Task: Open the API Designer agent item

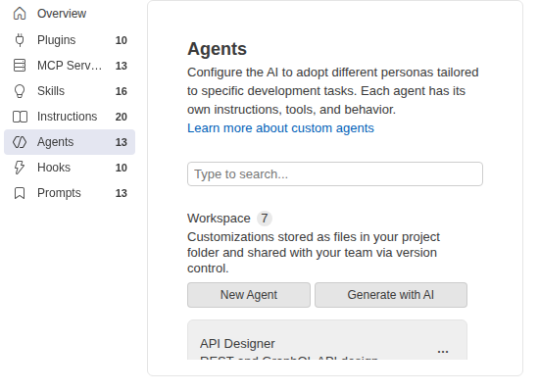Action: [x=327, y=340]
